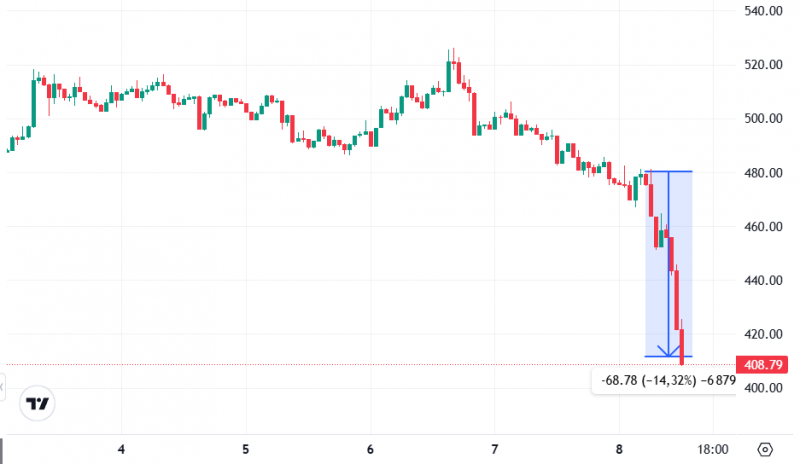Click the 408.79 current price label

pyautogui.click(x=762, y=364)
